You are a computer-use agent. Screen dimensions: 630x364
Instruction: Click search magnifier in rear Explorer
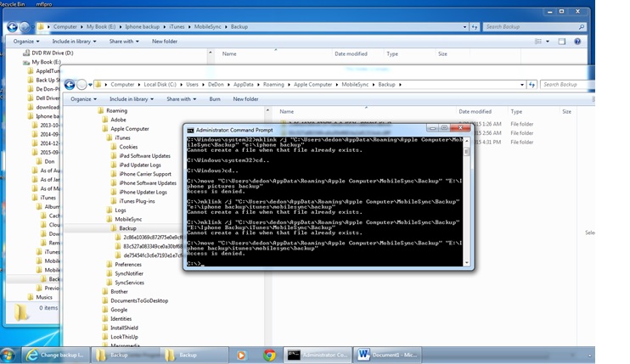pyautogui.click(x=582, y=27)
